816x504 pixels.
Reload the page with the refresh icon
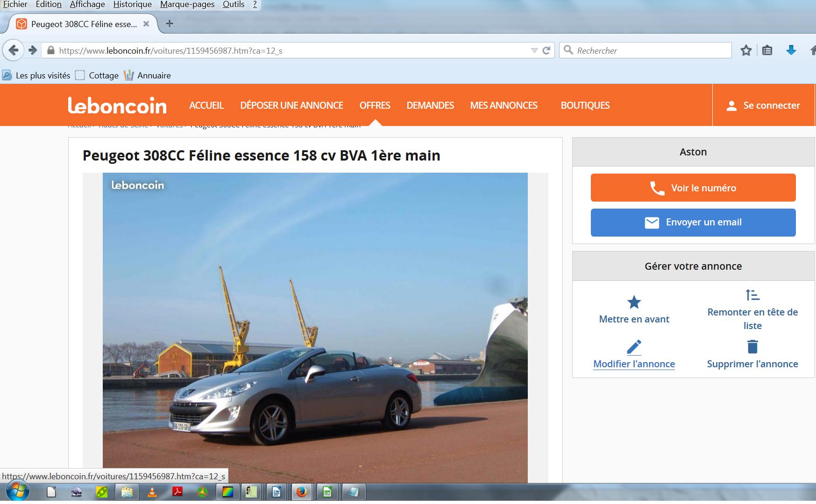[x=546, y=50]
